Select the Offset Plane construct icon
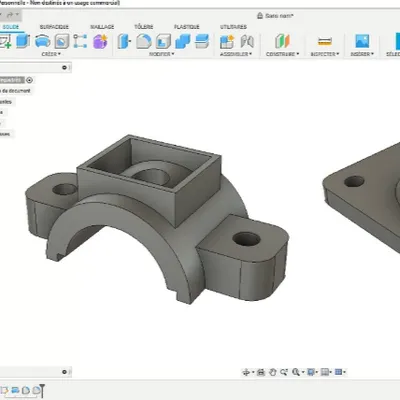400x400 pixels. click(282, 41)
